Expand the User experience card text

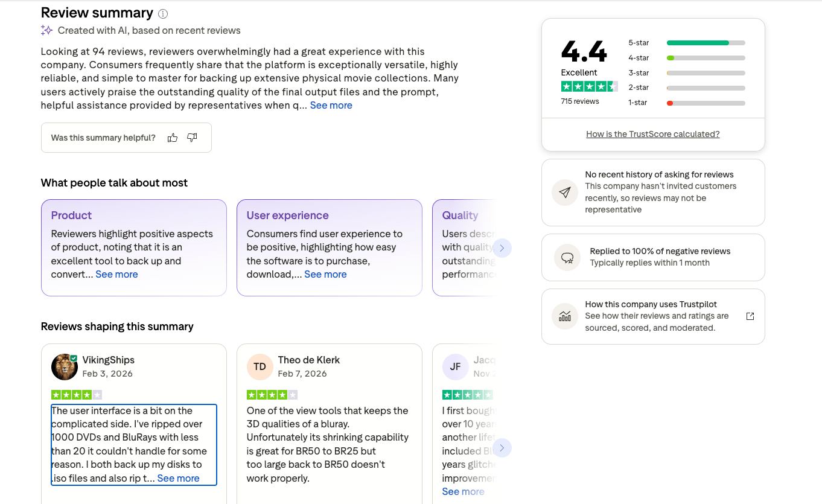[325, 274]
